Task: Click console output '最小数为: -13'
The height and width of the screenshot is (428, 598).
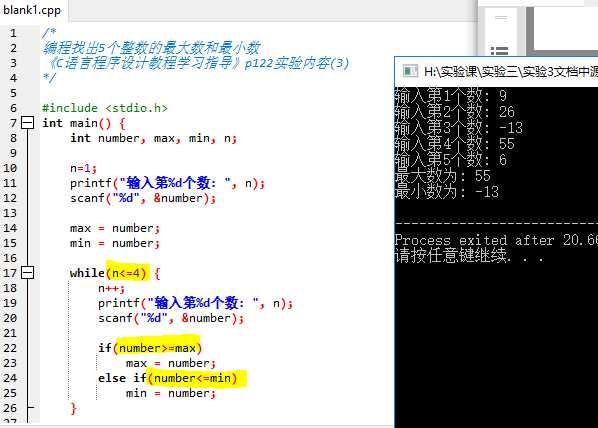Action: (447, 192)
